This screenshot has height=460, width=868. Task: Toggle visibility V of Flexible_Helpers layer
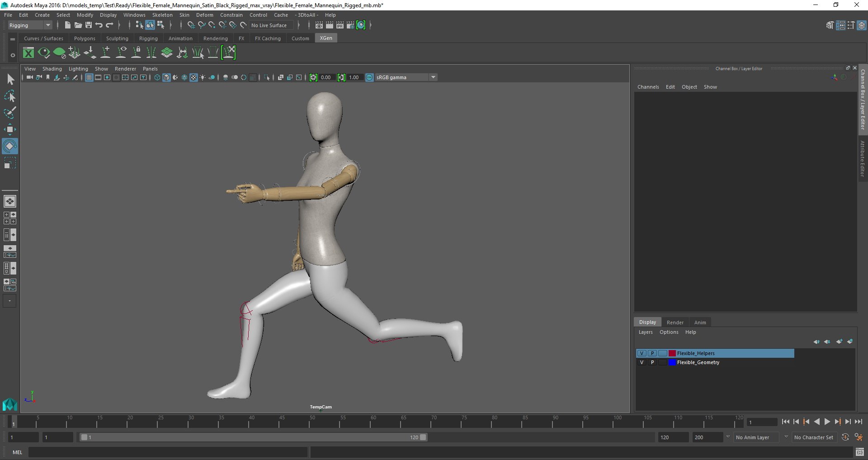point(642,353)
